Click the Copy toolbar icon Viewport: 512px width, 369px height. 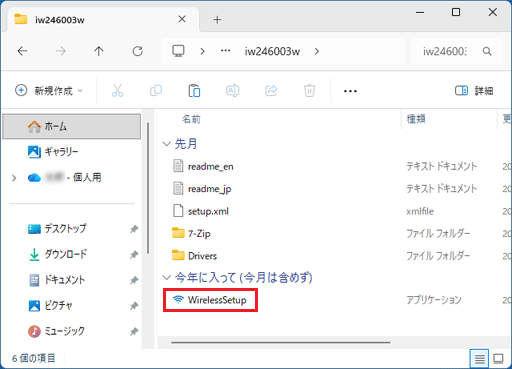(x=156, y=90)
